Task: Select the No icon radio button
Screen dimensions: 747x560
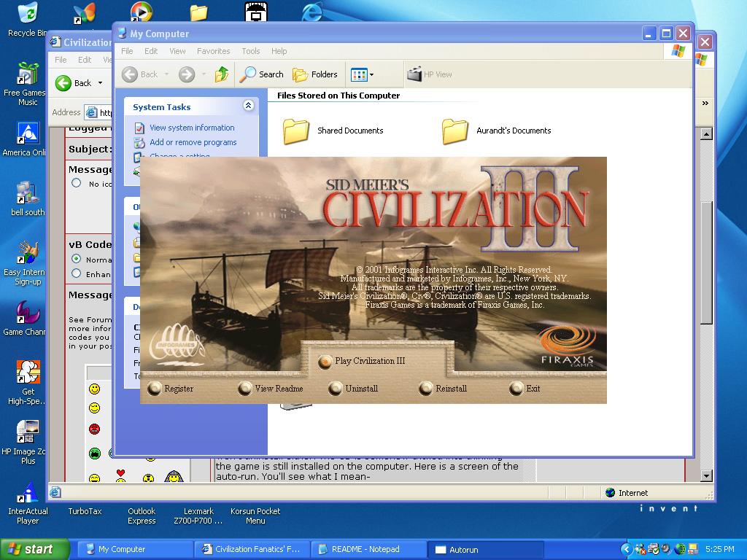Action: (x=76, y=183)
